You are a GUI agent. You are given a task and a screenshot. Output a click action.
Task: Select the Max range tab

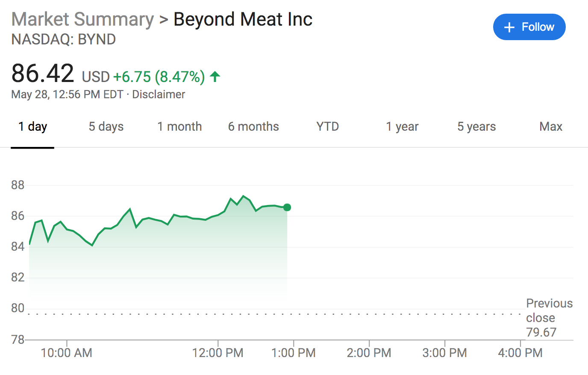tap(551, 126)
